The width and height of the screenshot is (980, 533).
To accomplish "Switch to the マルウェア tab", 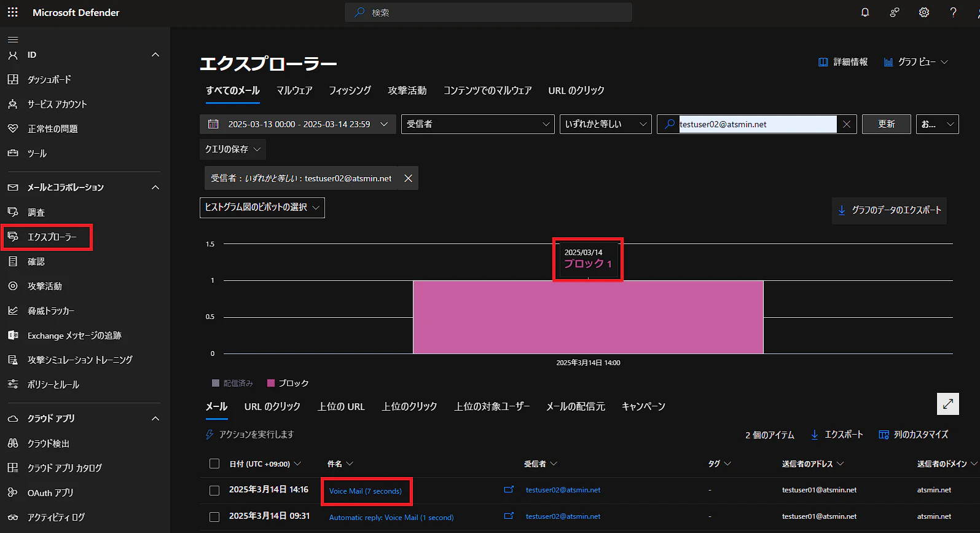I will pyautogui.click(x=294, y=90).
